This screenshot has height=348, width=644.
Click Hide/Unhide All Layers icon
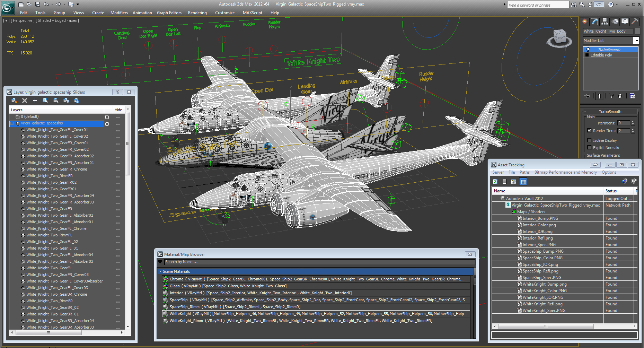[x=66, y=101]
